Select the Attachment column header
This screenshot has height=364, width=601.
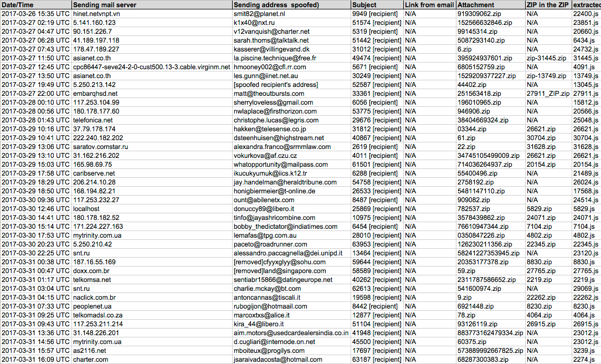(x=490, y=5)
